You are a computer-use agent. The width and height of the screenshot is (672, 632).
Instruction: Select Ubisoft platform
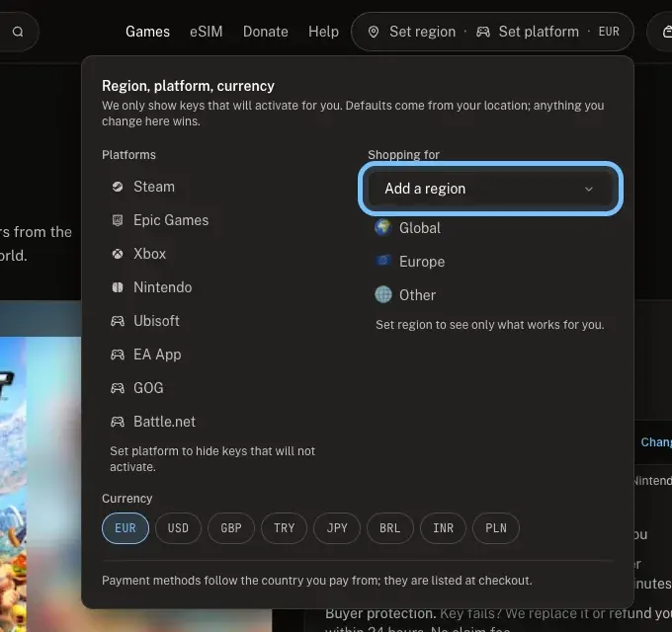point(156,321)
